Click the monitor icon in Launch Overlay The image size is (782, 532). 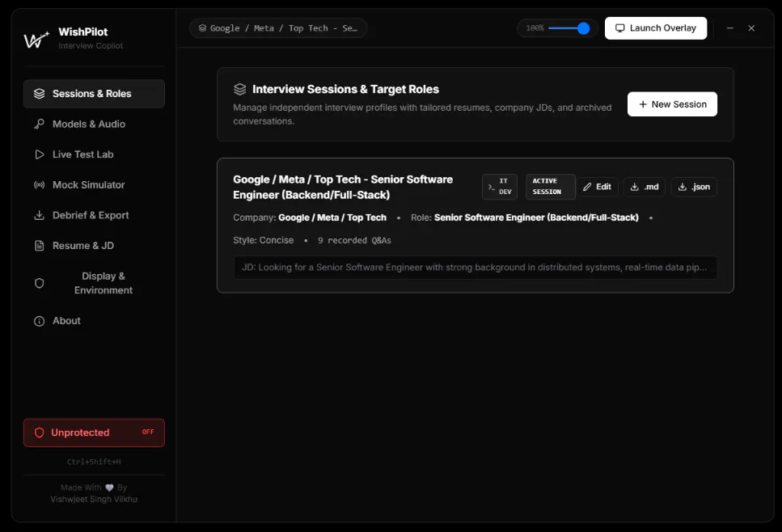(620, 28)
